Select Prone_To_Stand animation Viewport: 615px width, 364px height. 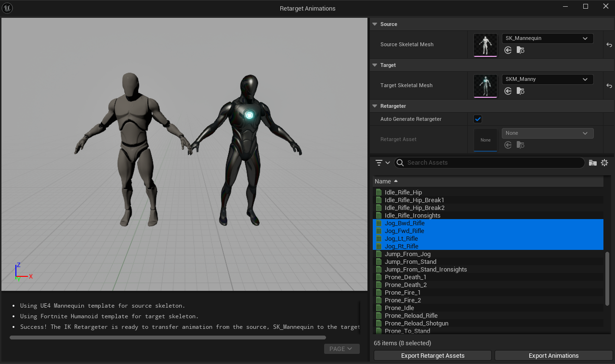point(488,331)
